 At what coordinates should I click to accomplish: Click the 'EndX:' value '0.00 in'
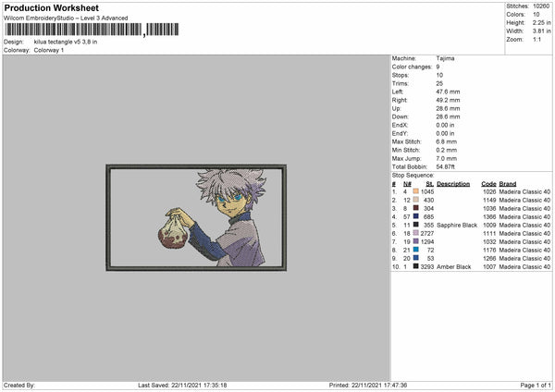pos(445,125)
